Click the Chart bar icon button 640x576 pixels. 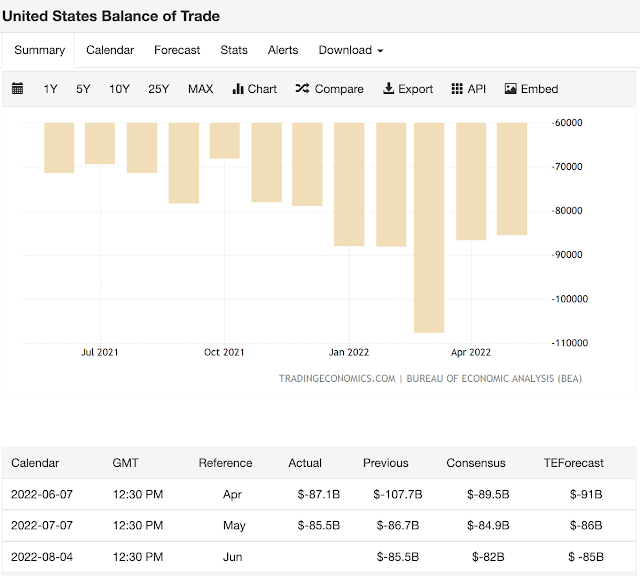(x=254, y=89)
